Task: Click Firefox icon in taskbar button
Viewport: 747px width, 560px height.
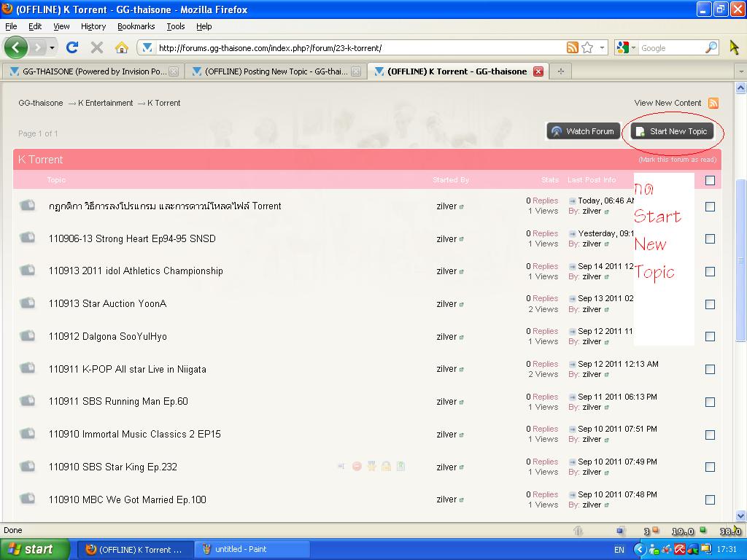Action: click(90, 550)
